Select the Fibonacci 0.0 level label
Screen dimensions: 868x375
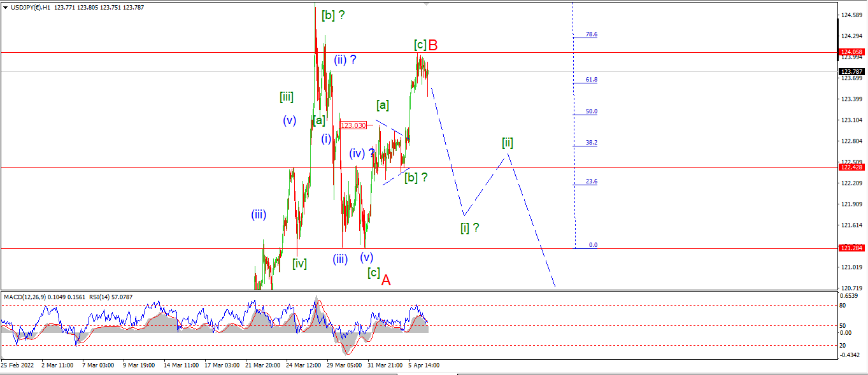(x=593, y=245)
